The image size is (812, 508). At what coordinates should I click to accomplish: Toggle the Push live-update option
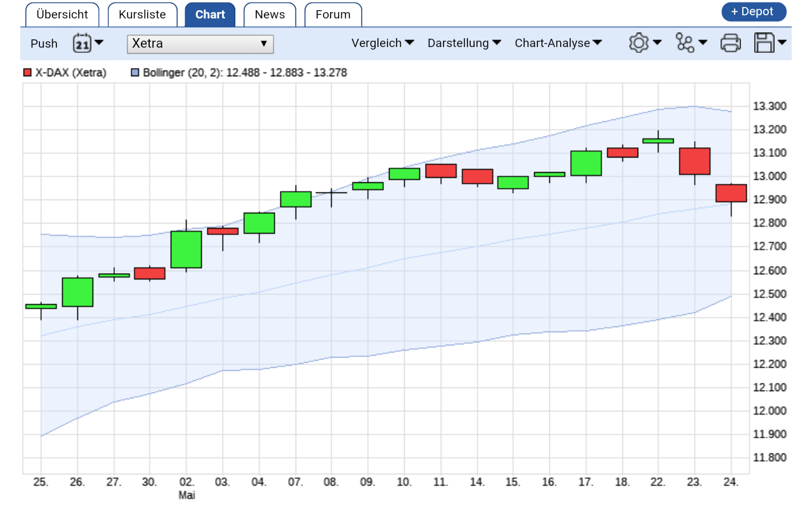point(44,43)
